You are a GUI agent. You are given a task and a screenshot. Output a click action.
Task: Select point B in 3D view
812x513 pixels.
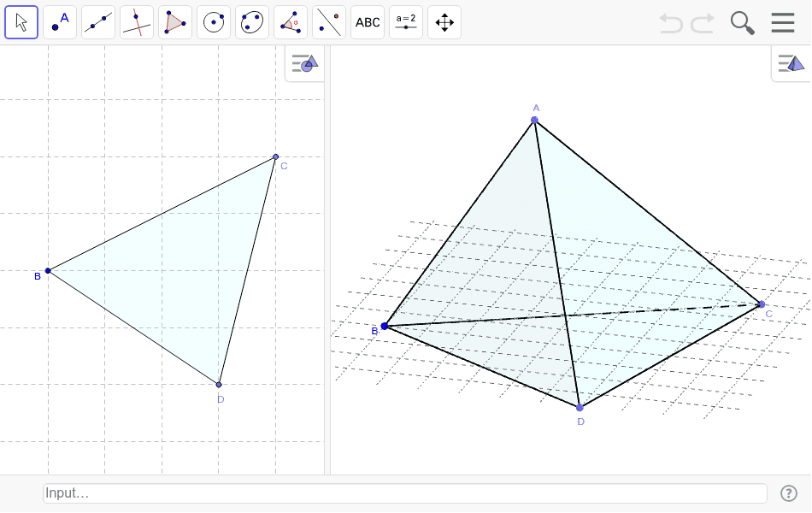pos(385,326)
